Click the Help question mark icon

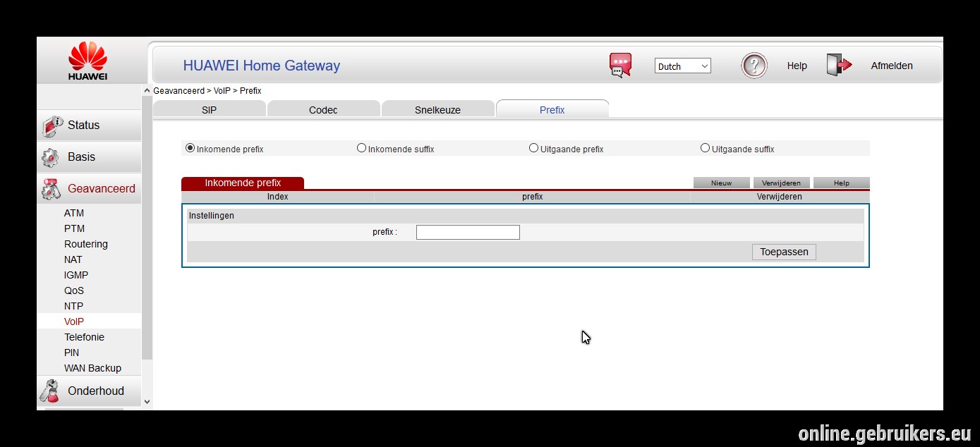coord(754,66)
